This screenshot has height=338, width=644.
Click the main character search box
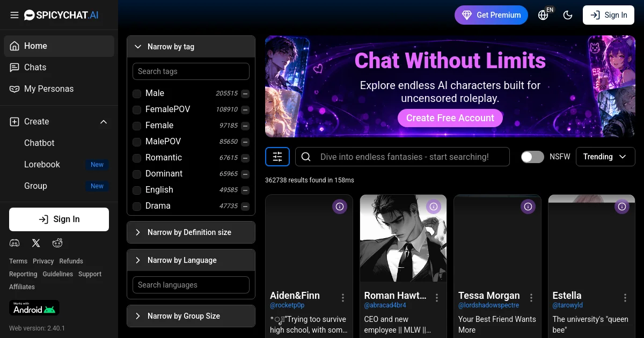coord(402,157)
